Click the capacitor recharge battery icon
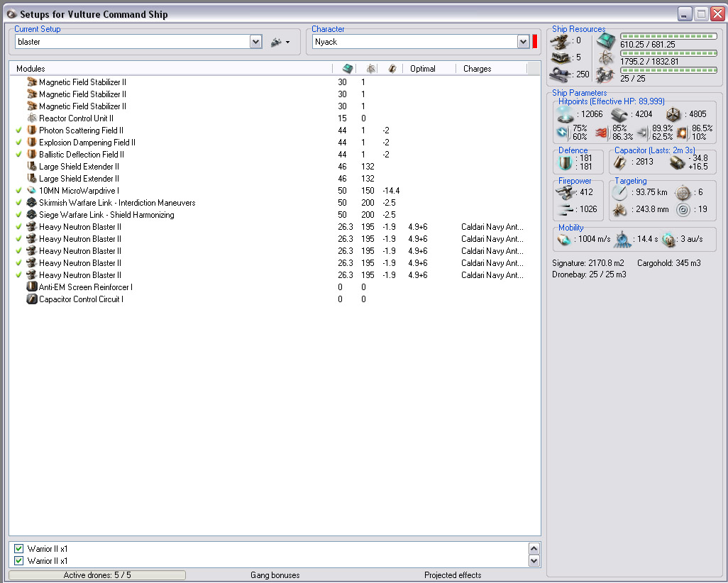The image size is (728, 583). pos(678,162)
